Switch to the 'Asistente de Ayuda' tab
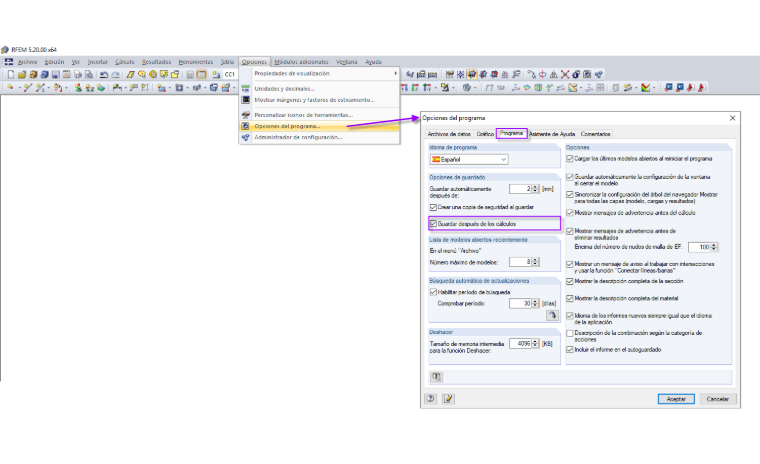 [x=552, y=134]
